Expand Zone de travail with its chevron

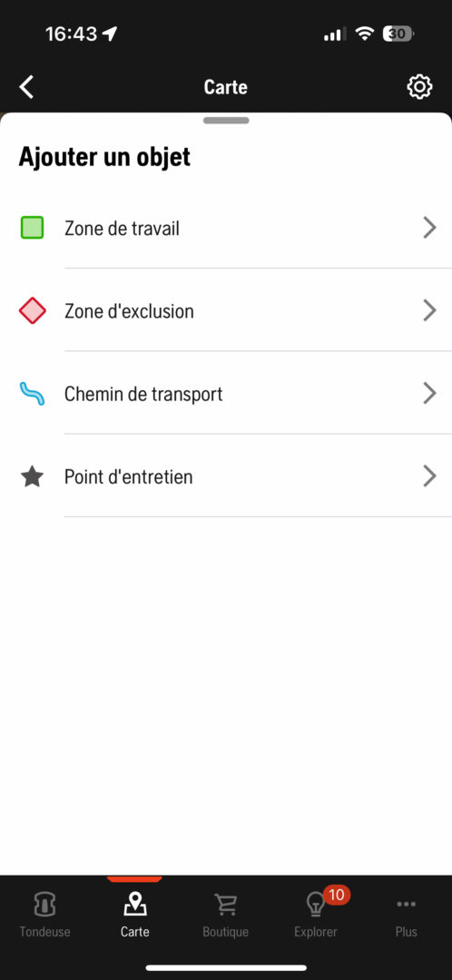click(x=429, y=228)
